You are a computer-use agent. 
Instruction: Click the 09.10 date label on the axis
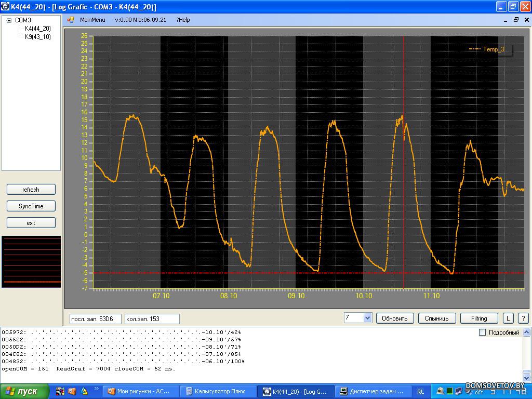pos(296,296)
